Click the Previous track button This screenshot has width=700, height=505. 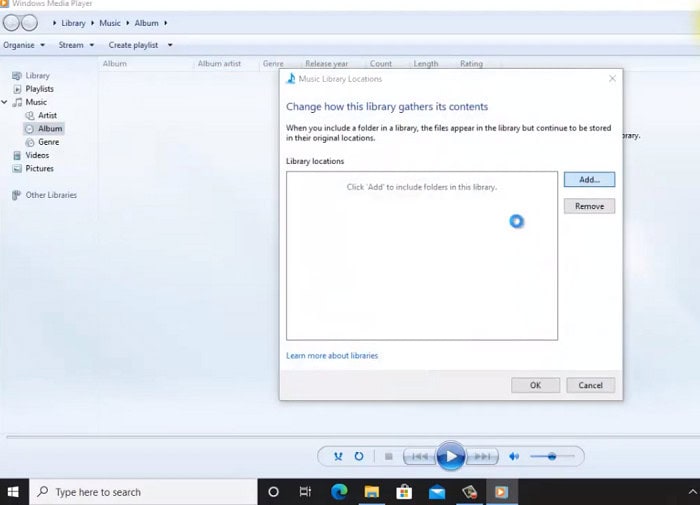[x=420, y=456]
